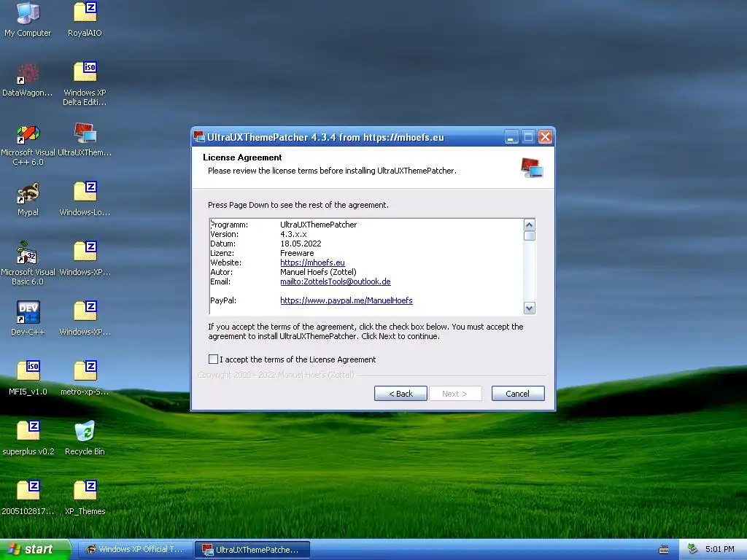Image resolution: width=747 pixels, height=560 pixels.
Task: Open the paypal.me/ManuelHoefs link
Action: coord(347,300)
